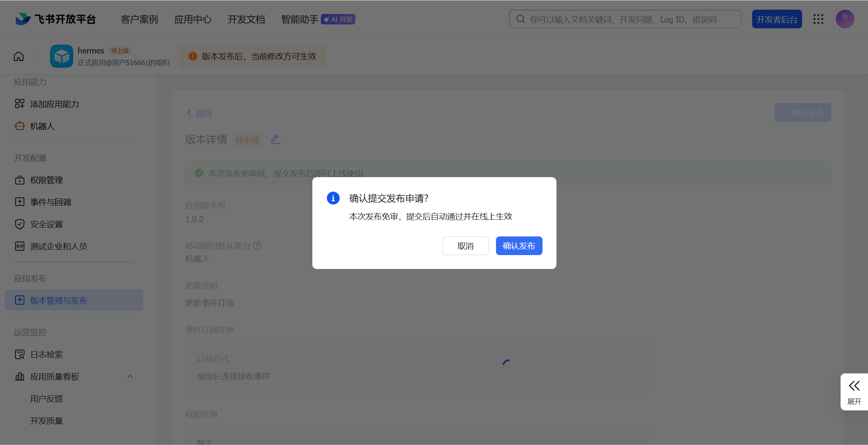Click the help icon beside 移动端的默认能力

pyautogui.click(x=257, y=246)
